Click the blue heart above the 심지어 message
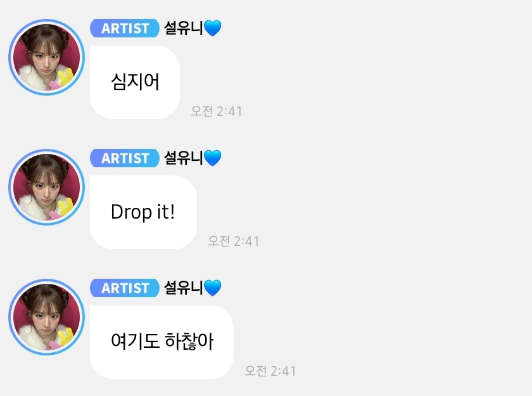The image size is (532, 396). [x=213, y=28]
